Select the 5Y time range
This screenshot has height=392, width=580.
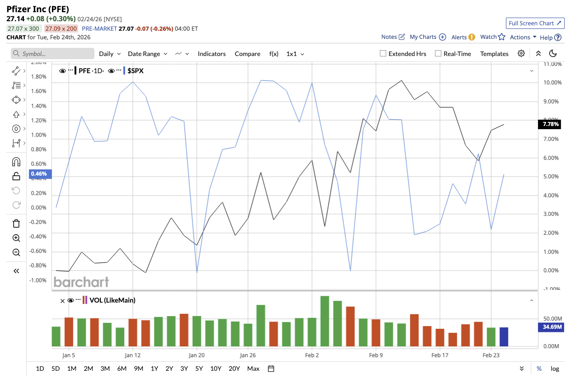point(199,369)
